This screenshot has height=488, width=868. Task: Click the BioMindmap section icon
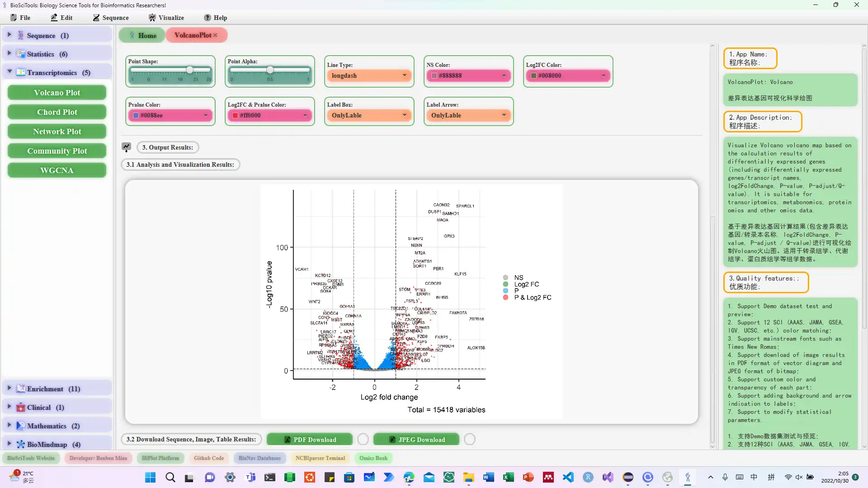tap(21, 444)
